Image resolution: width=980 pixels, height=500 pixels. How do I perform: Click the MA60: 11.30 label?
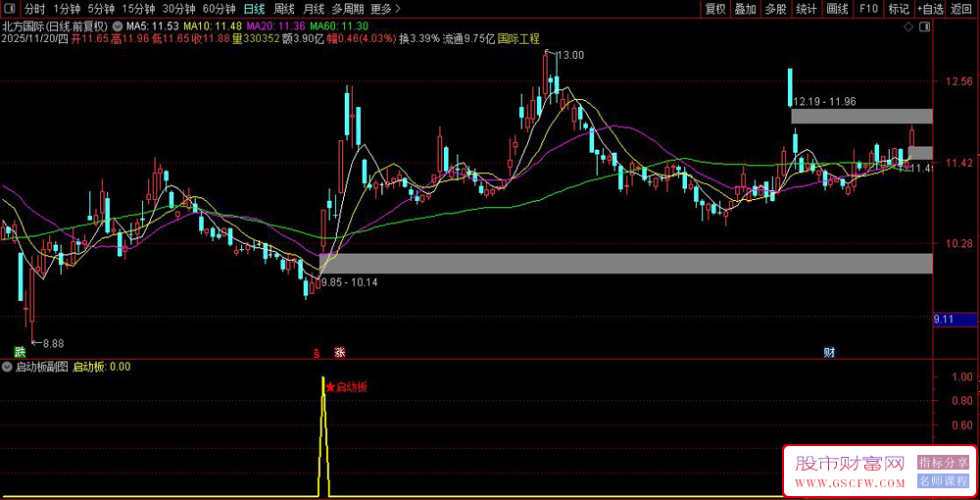[339, 26]
